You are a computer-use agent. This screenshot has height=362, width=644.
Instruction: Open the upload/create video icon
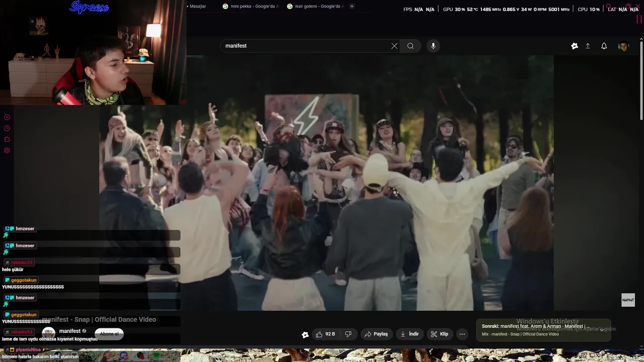588,46
